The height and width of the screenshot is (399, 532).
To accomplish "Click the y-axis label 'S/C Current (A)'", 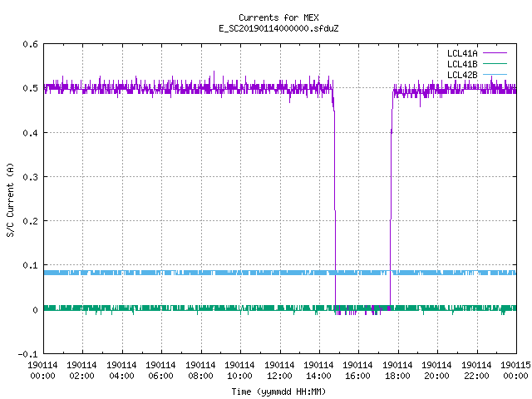I will [10, 199].
